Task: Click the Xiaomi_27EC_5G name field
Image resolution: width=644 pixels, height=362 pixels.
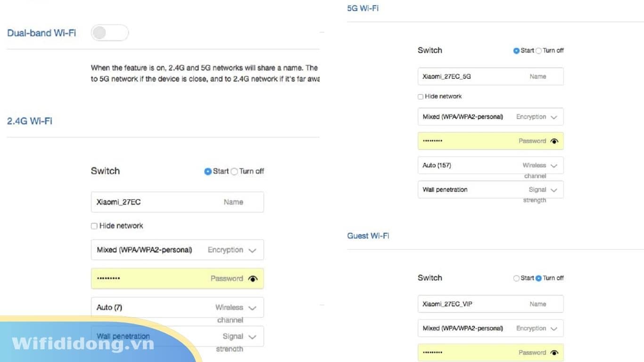Action: [467, 76]
